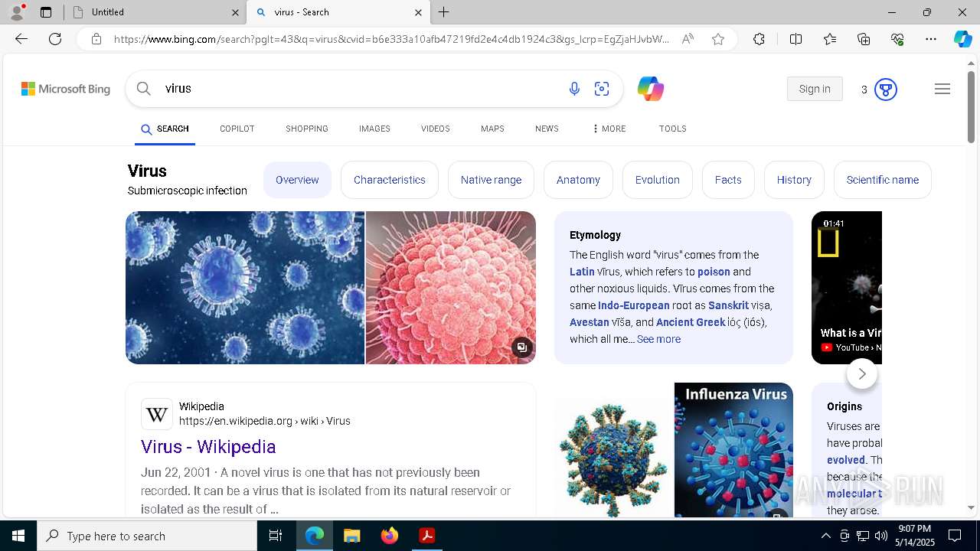Select the Scientific name chip
This screenshot has height=551, width=980.
pos(883,180)
